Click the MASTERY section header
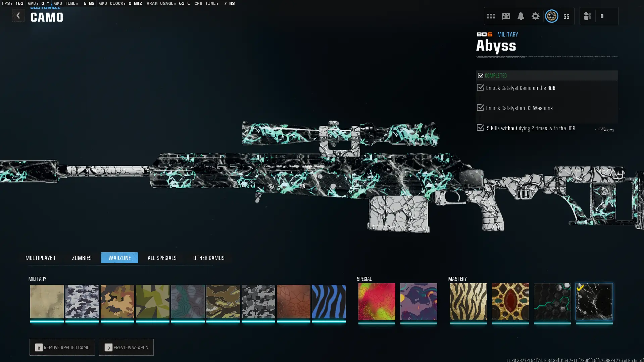This screenshot has width=644, height=362. click(x=458, y=279)
